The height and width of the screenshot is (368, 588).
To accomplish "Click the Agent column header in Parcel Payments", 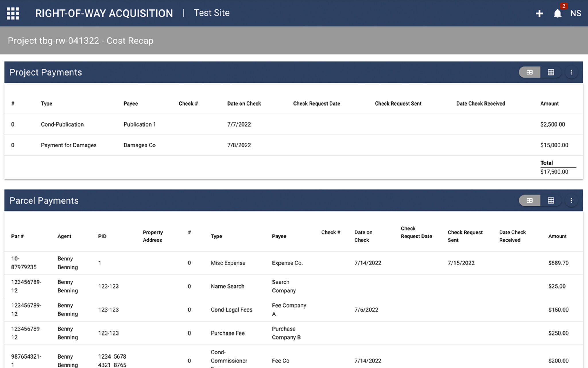I will tap(64, 236).
